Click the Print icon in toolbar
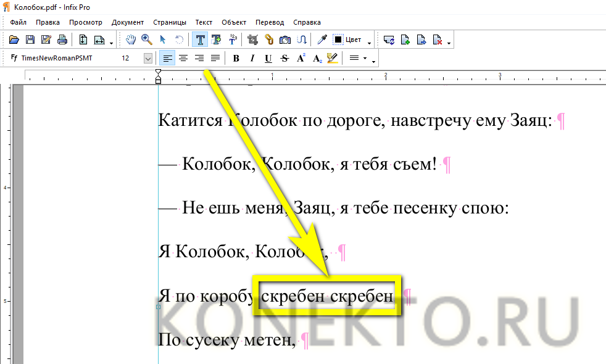Image resolution: width=606 pixels, height=364 pixels. (x=62, y=39)
